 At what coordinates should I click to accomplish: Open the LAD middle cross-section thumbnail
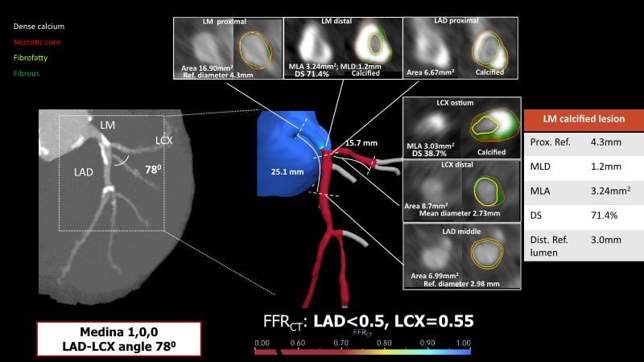[x=460, y=256]
